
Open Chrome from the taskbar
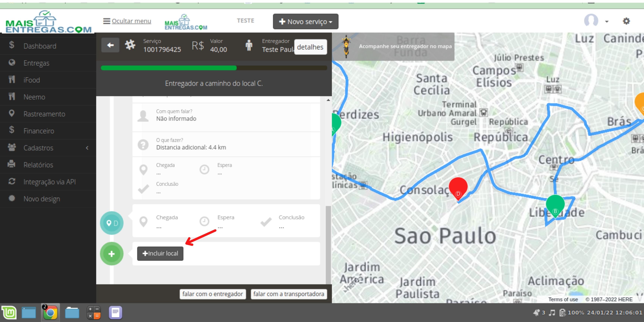pyautogui.click(x=50, y=312)
